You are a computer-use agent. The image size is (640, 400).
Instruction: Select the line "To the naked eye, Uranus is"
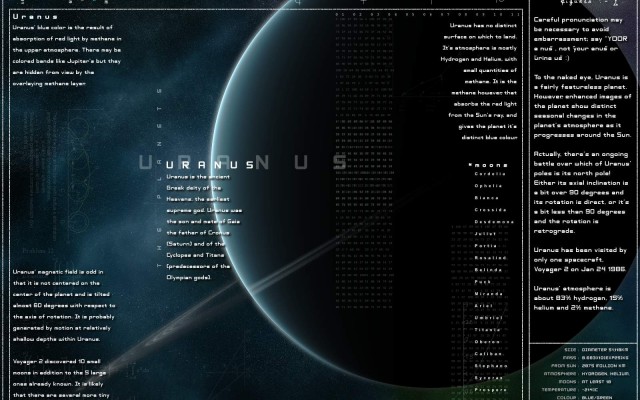tap(580, 77)
